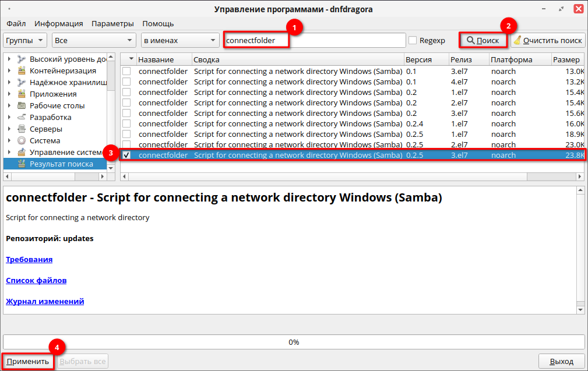Click the Результат поиска icon
The height and width of the screenshot is (371, 588).
tap(22, 164)
